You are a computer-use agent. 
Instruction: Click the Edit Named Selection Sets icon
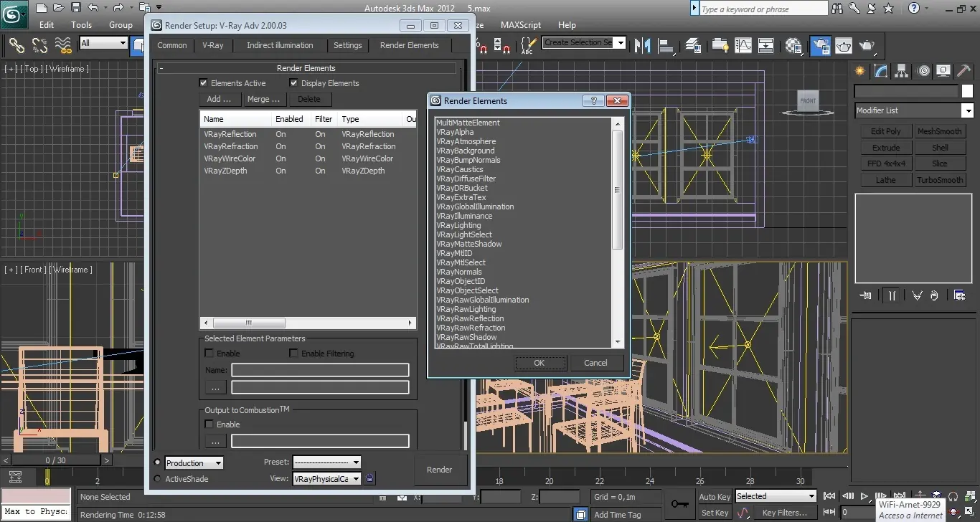(528, 45)
